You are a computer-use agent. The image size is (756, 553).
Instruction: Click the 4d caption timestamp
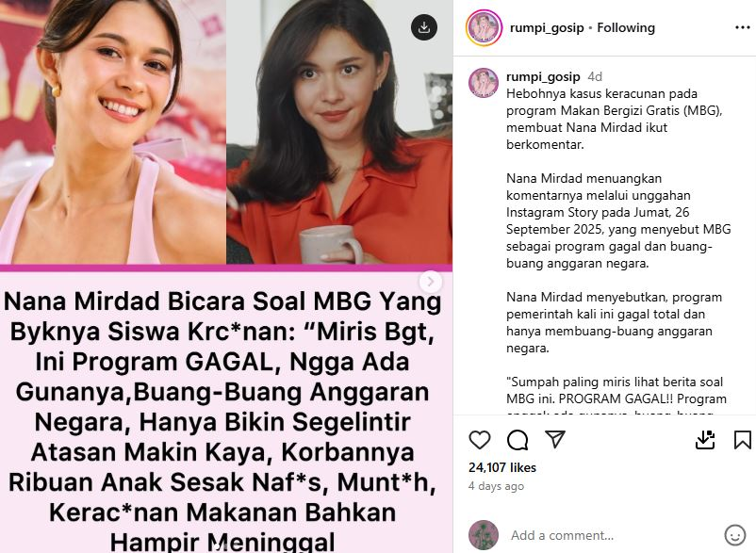click(595, 77)
